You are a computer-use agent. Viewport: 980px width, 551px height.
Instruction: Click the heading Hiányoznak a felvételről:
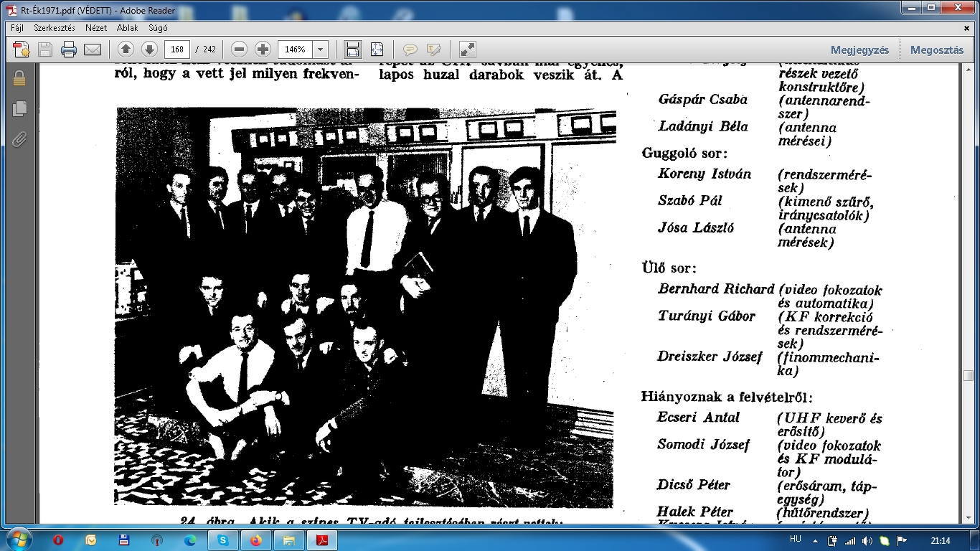(x=727, y=397)
